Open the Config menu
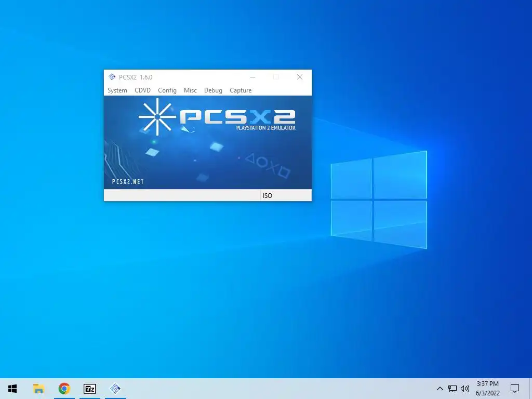The image size is (532, 399). 167,90
